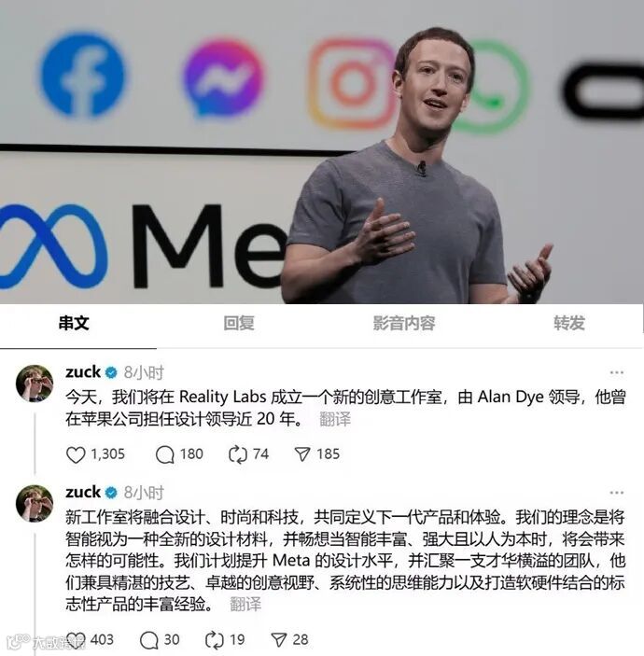Open zuck's avatar on the first post

35,384
